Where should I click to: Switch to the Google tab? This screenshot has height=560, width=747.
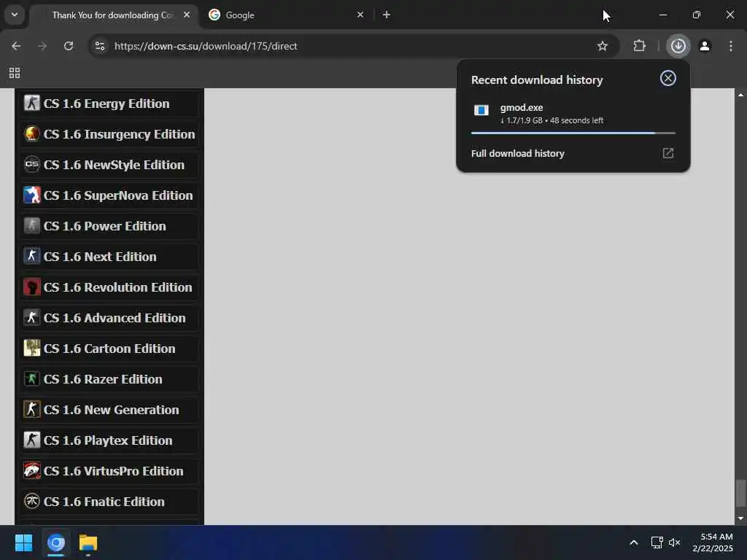[287, 15]
